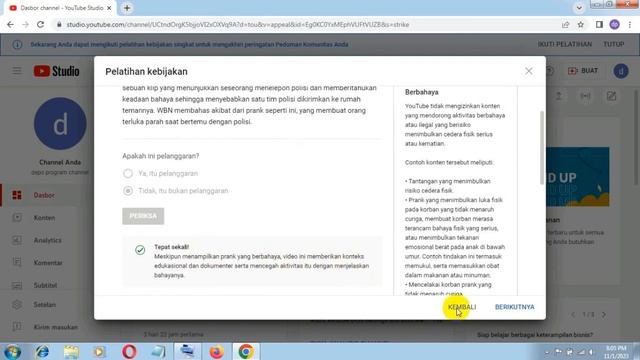Open Opera from the taskbar
The image size is (640, 360).
click(x=129, y=351)
